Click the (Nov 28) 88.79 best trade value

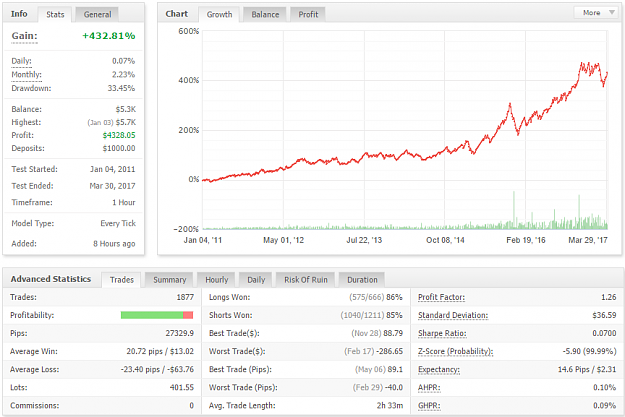tap(377, 333)
